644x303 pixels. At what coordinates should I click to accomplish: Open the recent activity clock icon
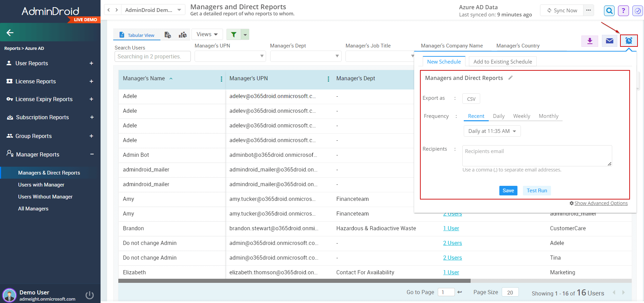click(x=638, y=11)
